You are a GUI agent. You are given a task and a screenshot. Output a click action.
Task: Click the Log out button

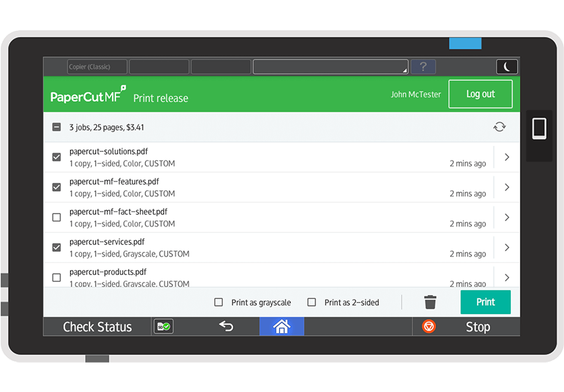pyautogui.click(x=480, y=94)
